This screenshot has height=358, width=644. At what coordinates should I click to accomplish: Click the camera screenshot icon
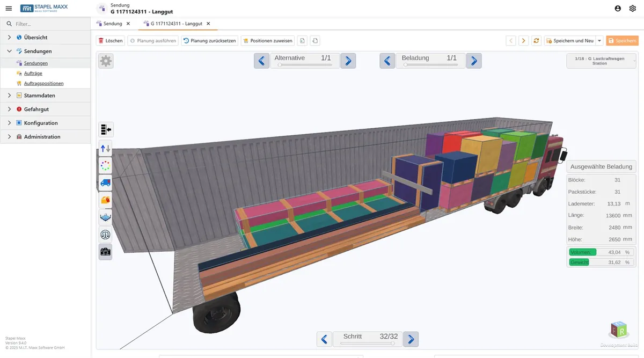coord(106,252)
